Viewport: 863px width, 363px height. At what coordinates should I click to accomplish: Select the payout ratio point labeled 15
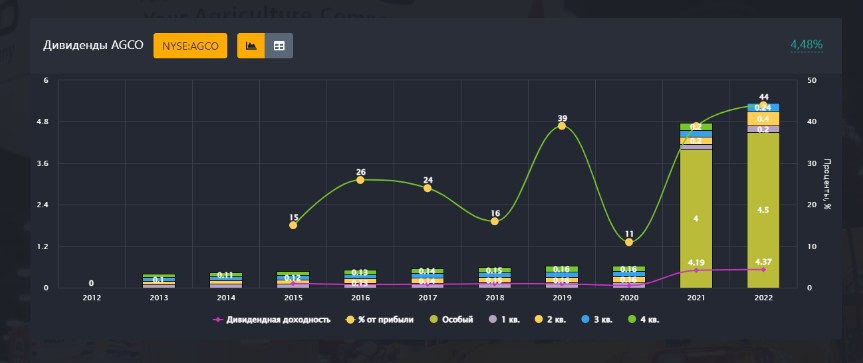point(293,225)
